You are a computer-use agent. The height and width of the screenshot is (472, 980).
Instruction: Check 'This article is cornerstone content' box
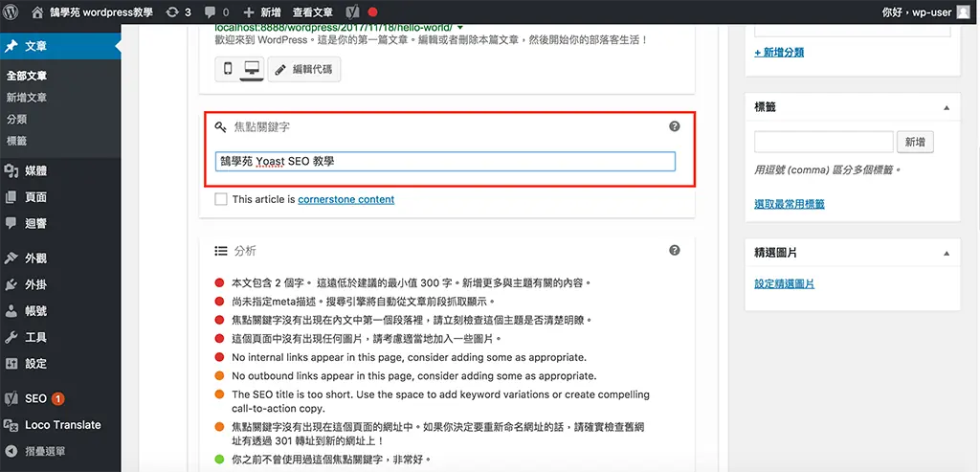click(x=221, y=199)
